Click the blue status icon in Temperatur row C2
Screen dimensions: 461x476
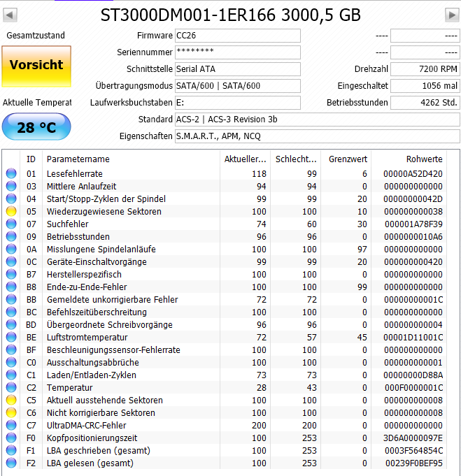[x=11, y=387]
